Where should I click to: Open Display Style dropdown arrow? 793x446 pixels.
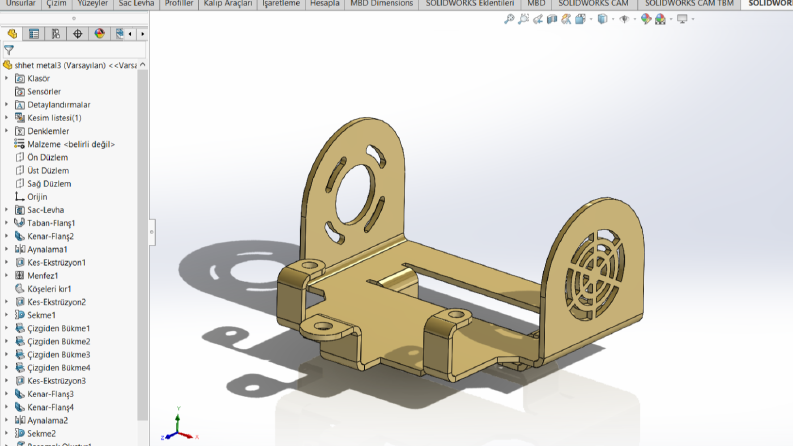(613, 19)
